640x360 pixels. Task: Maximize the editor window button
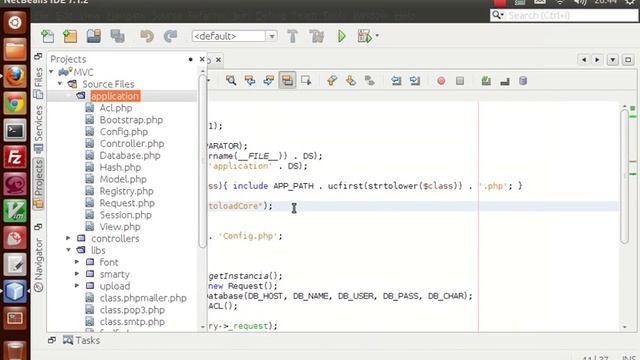pyautogui.click(x=628, y=60)
